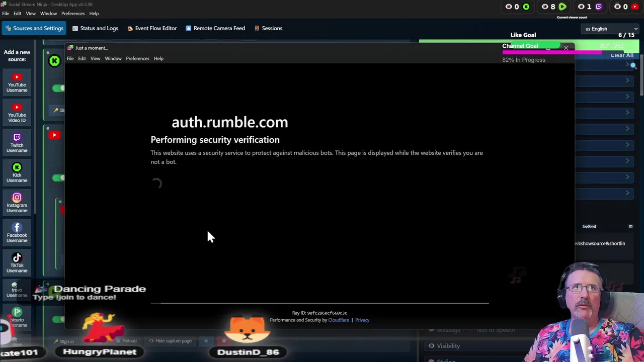Click the Ray ID text
The height and width of the screenshot is (362, 644).
point(319,313)
